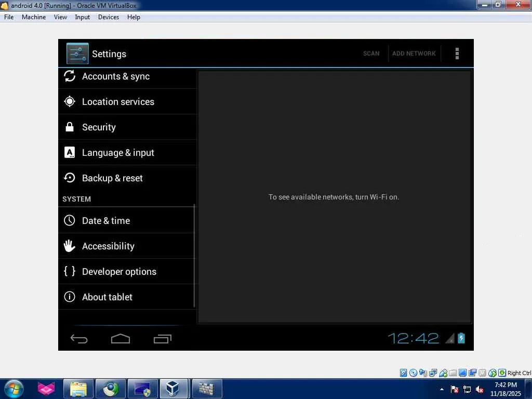Image resolution: width=532 pixels, height=399 pixels.
Task: Open the VirtualBox File menu
Action: pos(9,17)
